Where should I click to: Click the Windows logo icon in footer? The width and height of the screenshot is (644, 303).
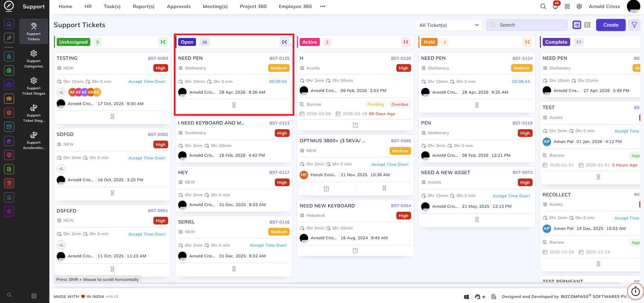(x=466, y=297)
